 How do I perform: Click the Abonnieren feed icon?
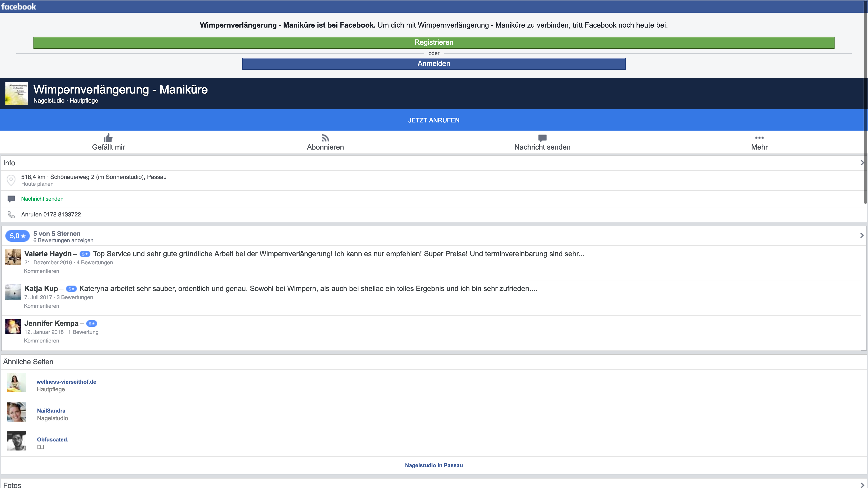pos(325,138)
